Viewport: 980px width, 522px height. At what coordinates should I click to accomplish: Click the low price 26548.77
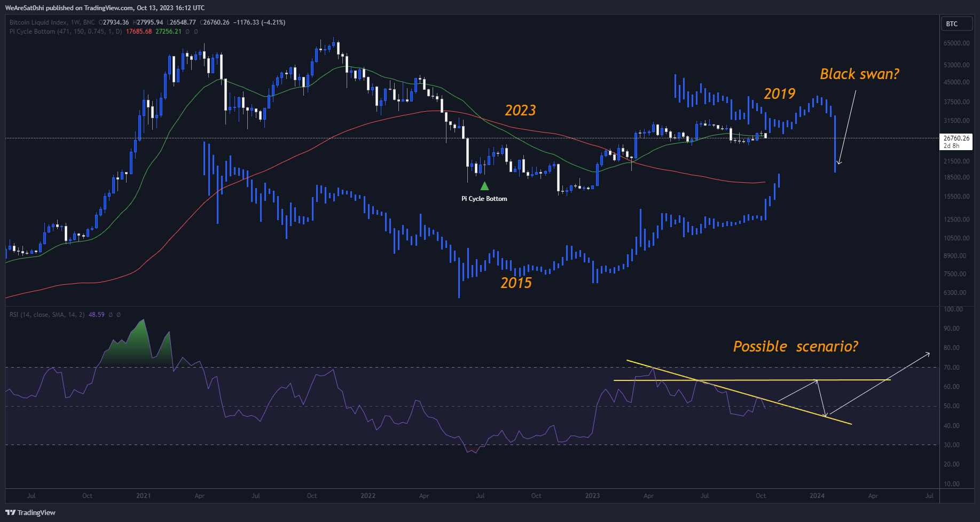[183, 22]
